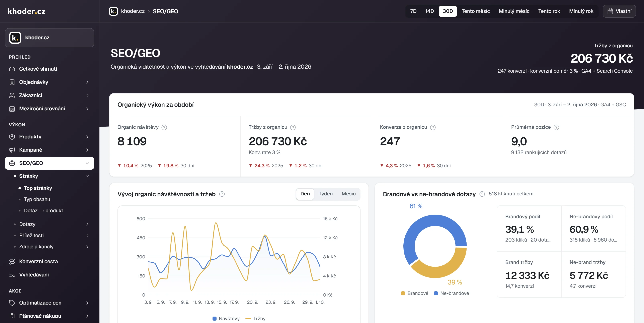
Task: Click the Konverzní cesta path icon
Action: click(x=12, y=261)
